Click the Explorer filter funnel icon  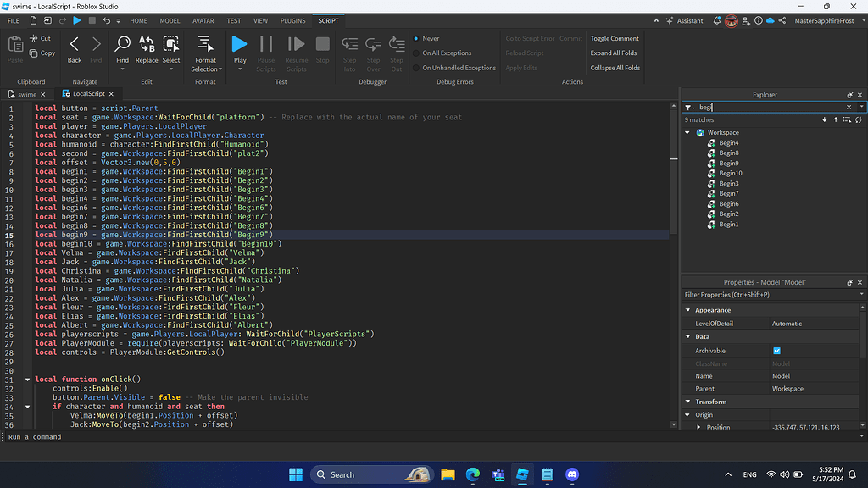688,108
